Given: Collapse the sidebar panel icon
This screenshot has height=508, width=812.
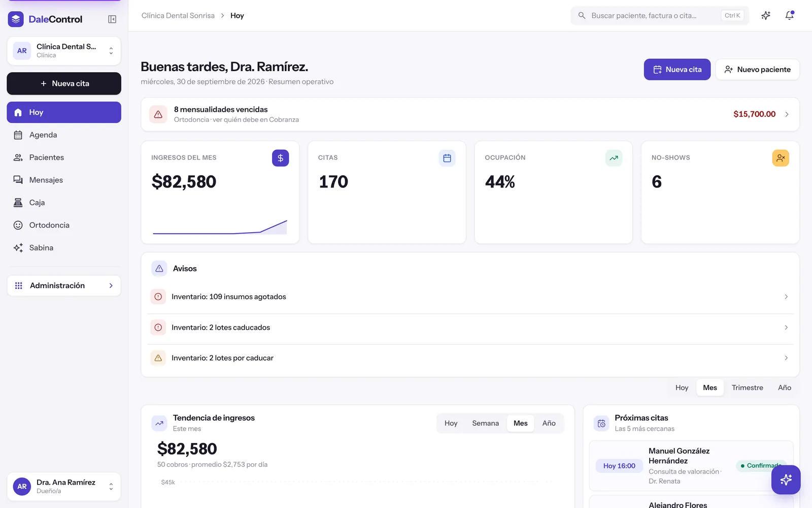Looking at the screenshot, I should pyautogui.click(x=112, y=19).
